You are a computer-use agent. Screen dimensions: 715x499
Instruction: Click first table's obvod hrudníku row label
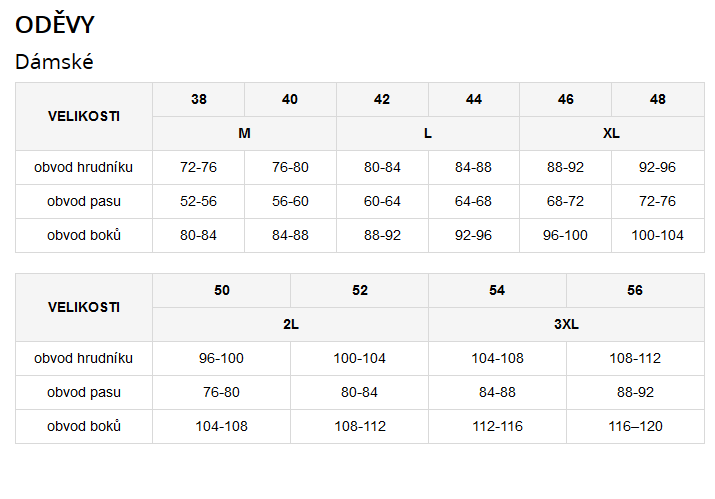tap(83, 167)
